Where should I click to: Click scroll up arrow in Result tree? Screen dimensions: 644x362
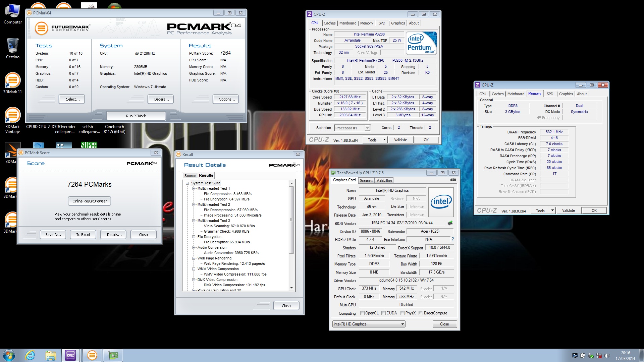pyautogui.click(x=291, y=183)
